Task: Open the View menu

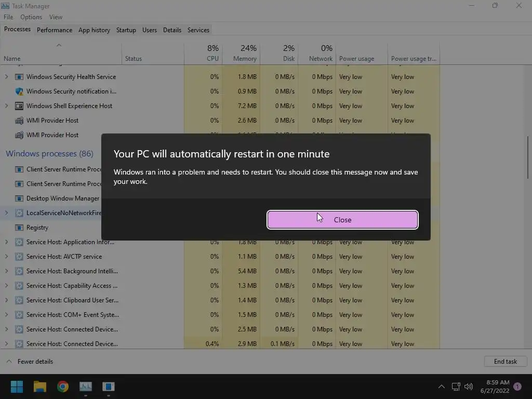Action: [56, 17]
